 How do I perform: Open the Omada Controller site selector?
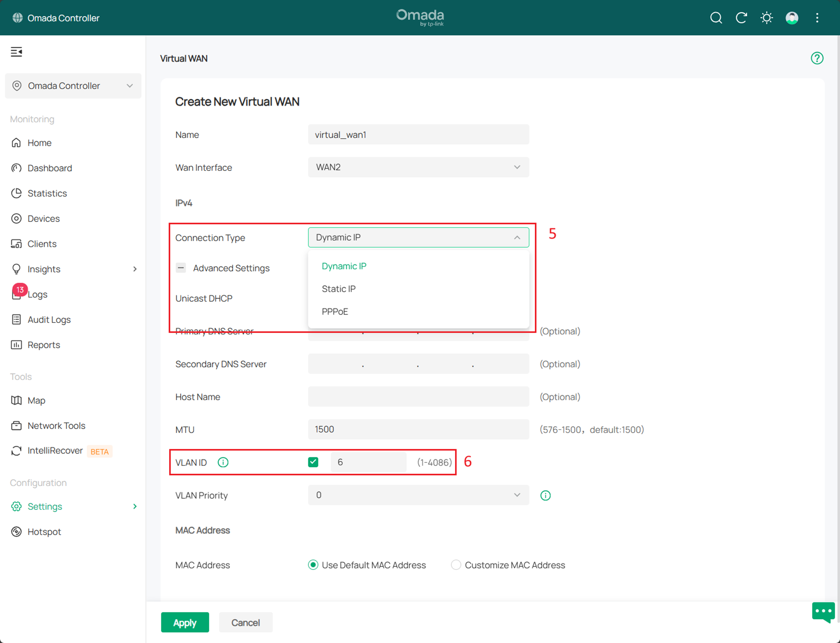(x=73, y=86)
